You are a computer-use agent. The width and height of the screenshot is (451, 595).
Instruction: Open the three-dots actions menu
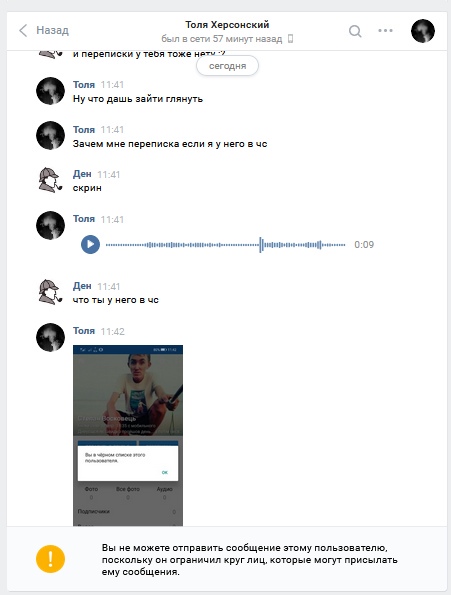pyautogui.click(x=385, y=30)
